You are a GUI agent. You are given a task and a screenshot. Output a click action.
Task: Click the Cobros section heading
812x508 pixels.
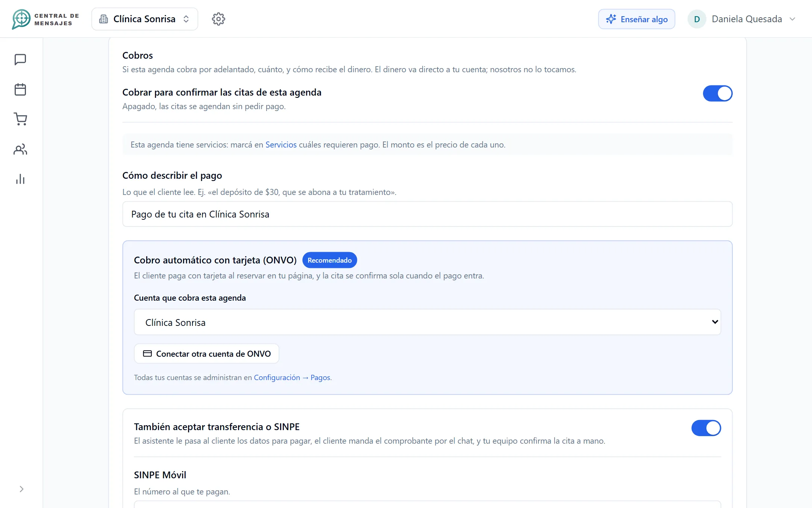coord(138,55)
